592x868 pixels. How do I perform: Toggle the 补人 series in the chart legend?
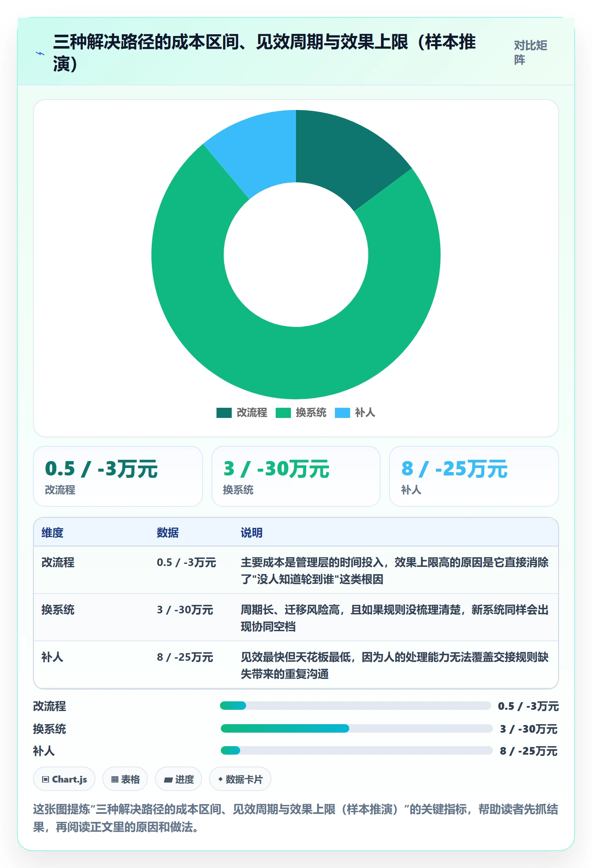point(355,412)
